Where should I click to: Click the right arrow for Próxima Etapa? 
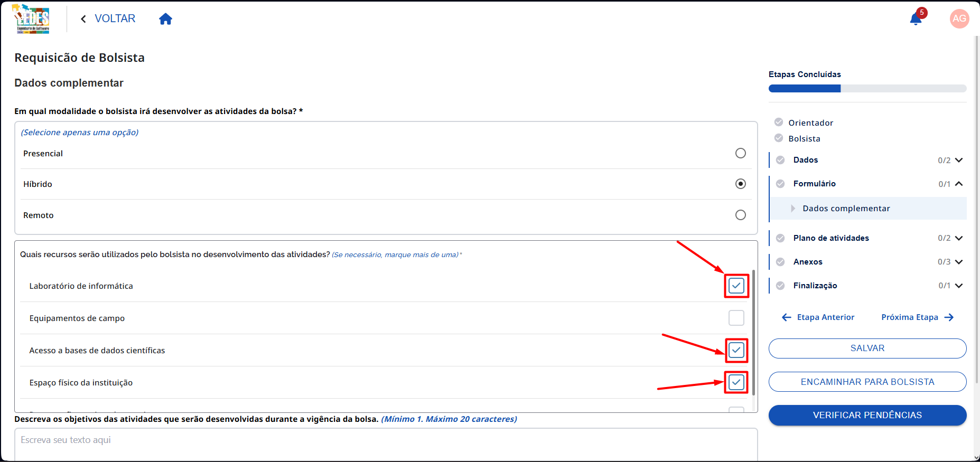(x=949, y=317)
